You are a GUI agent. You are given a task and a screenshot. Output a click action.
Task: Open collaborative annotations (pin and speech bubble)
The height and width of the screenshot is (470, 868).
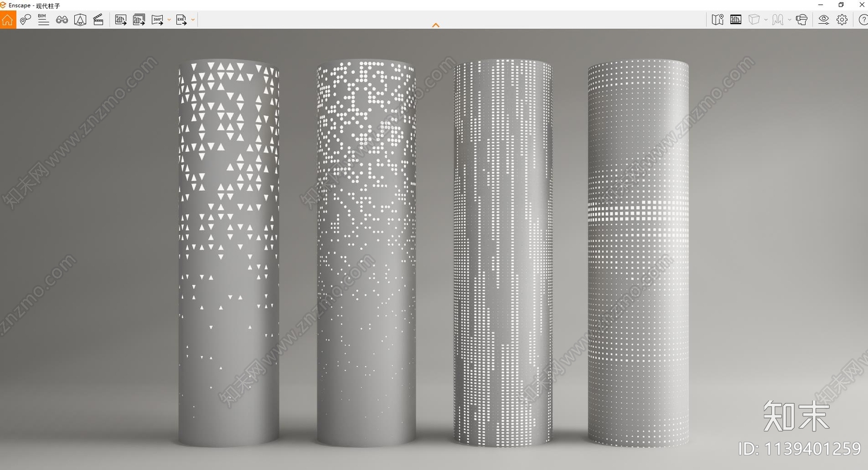pos(25,20)
